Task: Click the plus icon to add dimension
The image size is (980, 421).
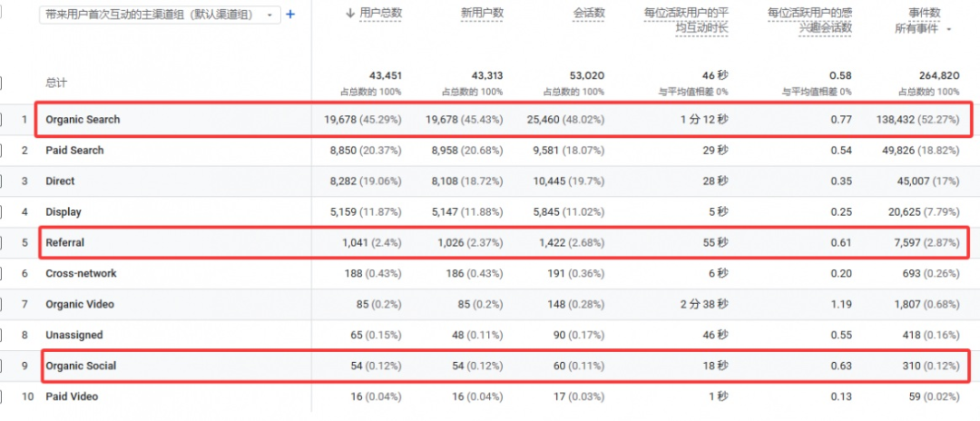Action: [290, 15]
